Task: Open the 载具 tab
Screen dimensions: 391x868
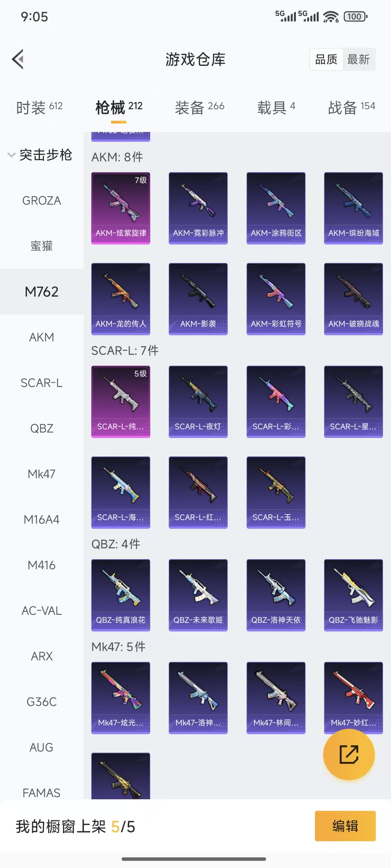Action: [x=276, y=107]
